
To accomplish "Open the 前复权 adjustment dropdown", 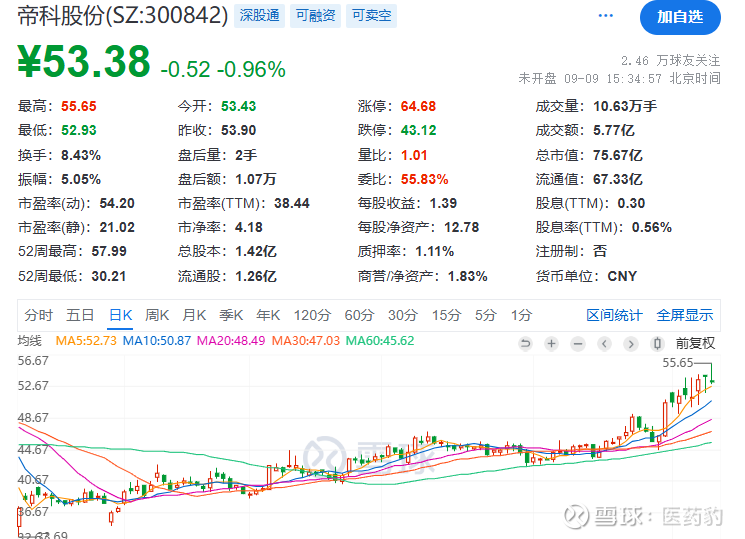I will [695, 343].
